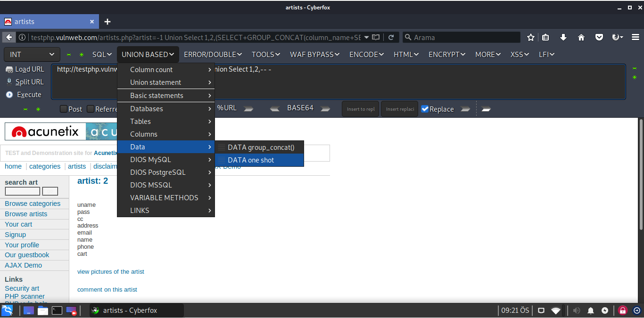Uncheck the Replace checkbox
This screenshot has height=318, width=644.
425,109
